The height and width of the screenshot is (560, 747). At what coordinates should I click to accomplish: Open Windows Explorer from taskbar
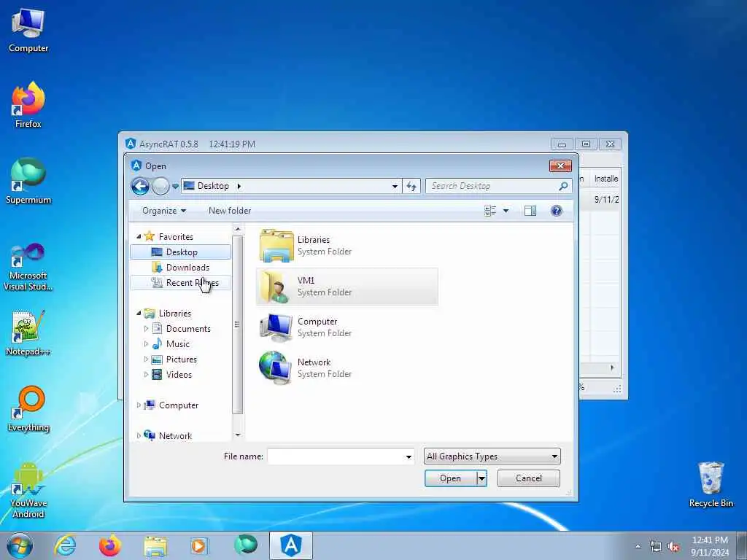click(x=155, y=546)
